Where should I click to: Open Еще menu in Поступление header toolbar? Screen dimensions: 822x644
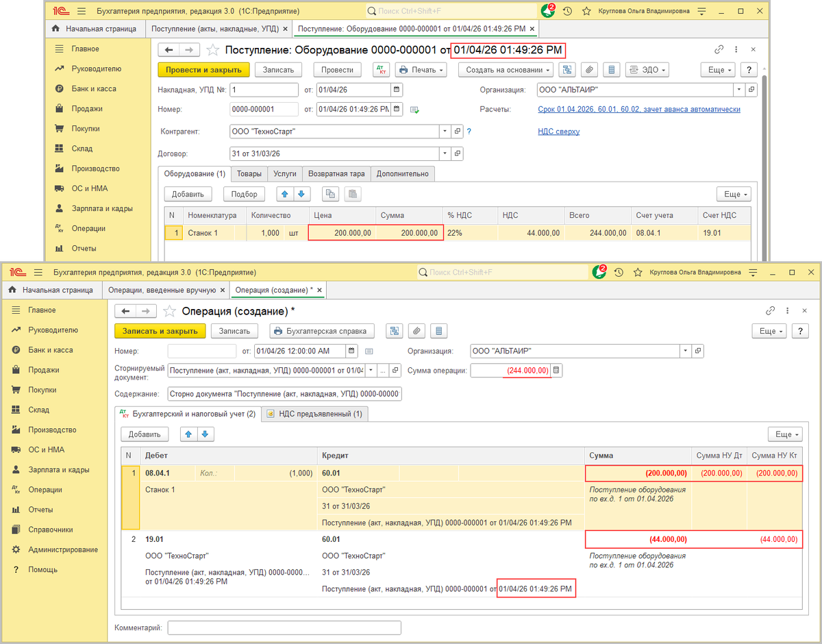click(x=718, y=70)
